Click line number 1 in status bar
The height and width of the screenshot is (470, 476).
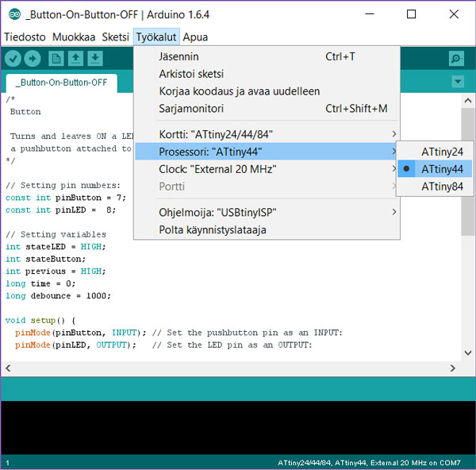click(x=8, y=463)
